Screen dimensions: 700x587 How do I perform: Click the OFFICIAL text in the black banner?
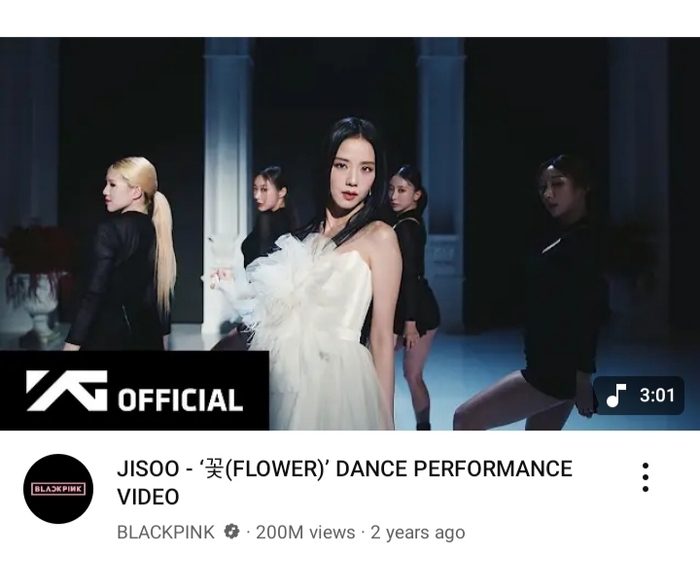pyautogui.click(x=180, y=400)
